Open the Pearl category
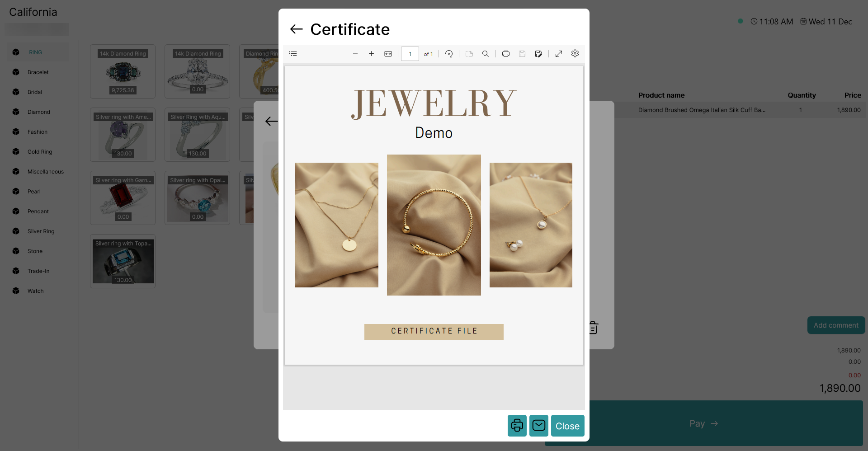The image size is (868, 451). 38,192
